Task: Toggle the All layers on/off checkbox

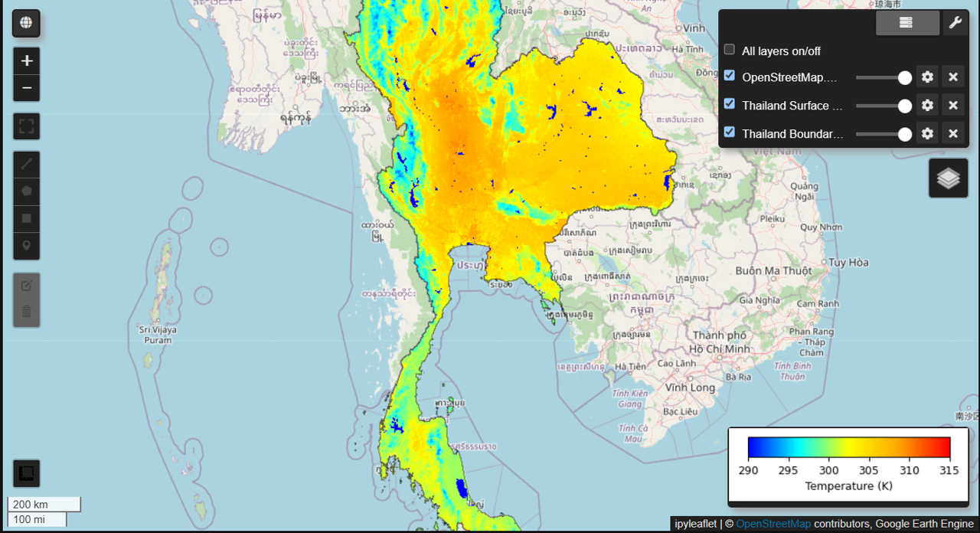Action: coord(730,50)
